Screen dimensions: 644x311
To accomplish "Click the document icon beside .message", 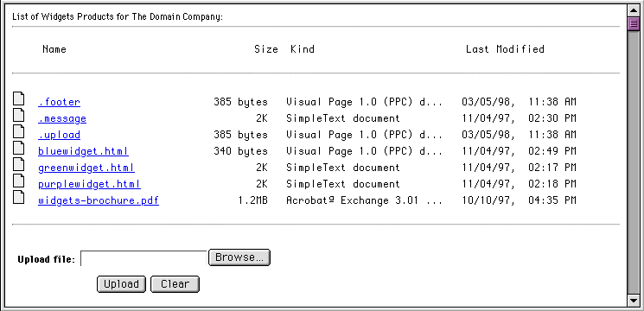I will (18, 115).
